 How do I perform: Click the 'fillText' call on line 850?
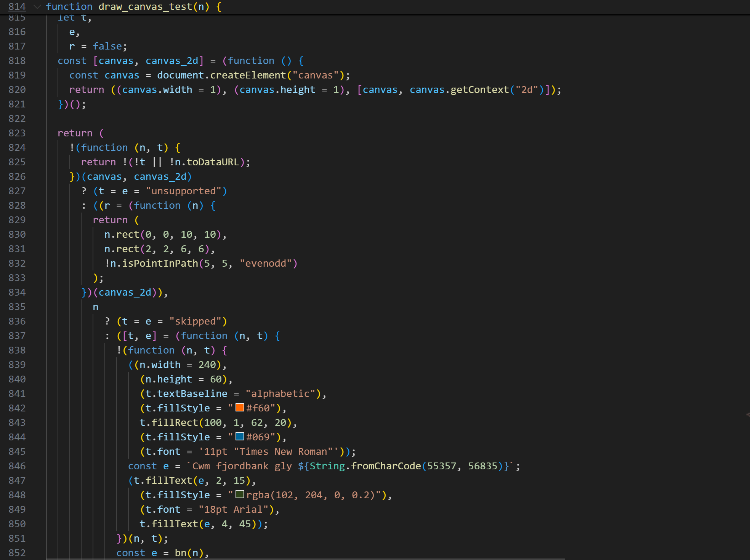click(x=175, y=524)
